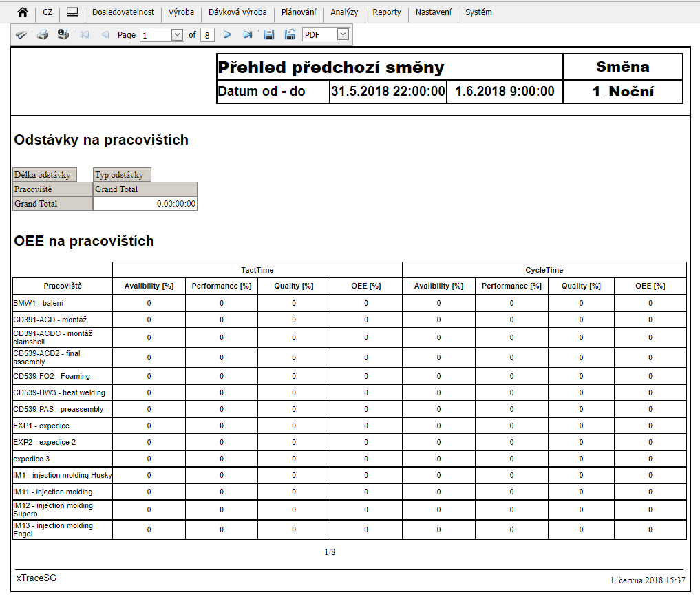Click the monitor icon in the menu bar
The height and width of the screenshot is (597, 700).
coord(72,12)
